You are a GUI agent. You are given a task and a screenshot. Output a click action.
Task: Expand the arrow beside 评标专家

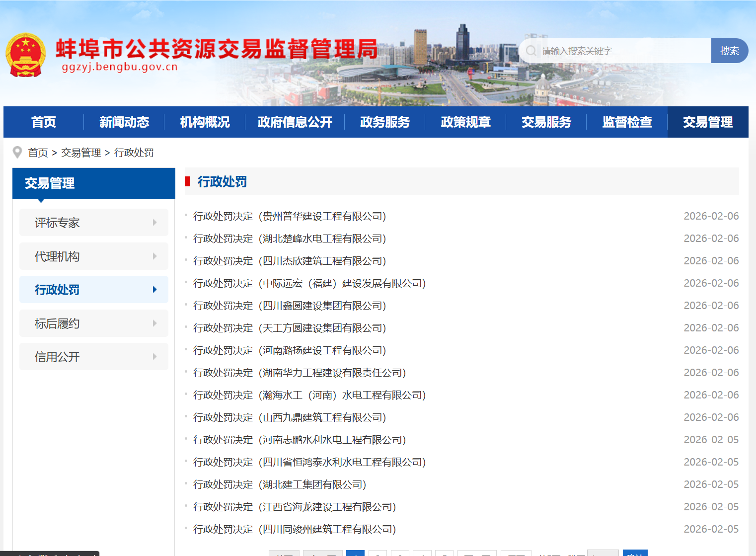pos(155,223)
